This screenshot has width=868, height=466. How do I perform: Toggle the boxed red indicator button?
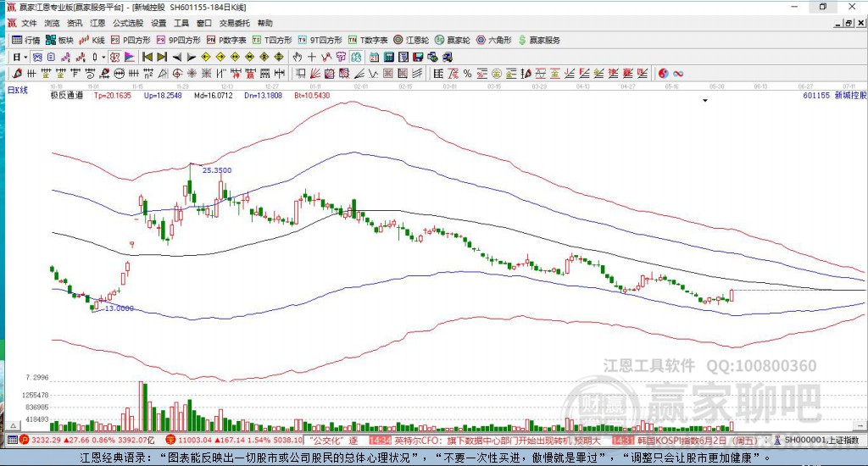click(114, 57)
